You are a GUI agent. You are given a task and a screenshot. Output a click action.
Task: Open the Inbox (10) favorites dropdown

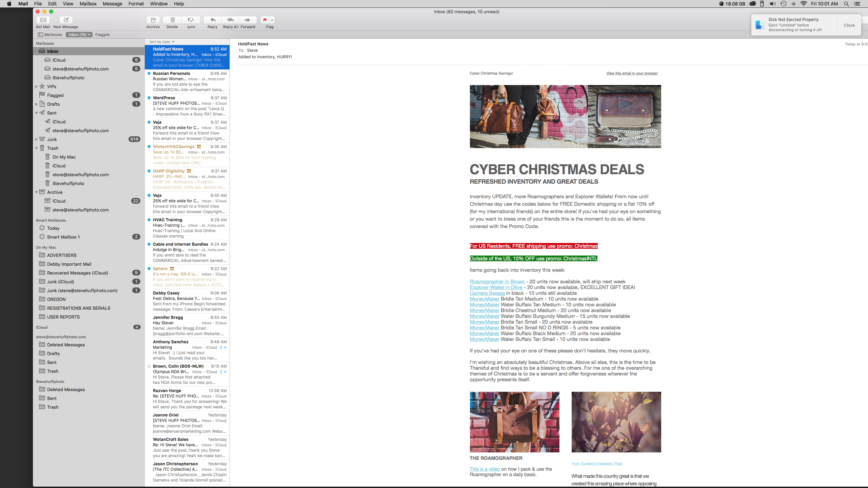click(79, 35)
